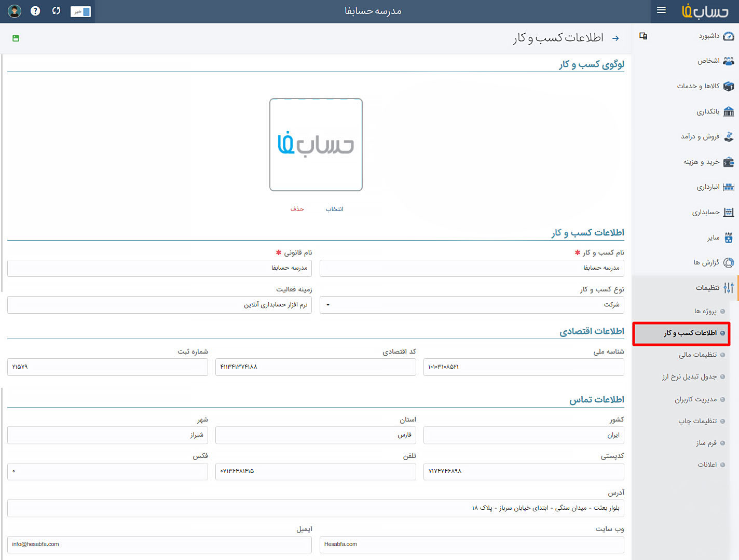This screenshot has height=560, width=739.
Task: Click the شناسه ملی input field
Action: pos(524,367)
